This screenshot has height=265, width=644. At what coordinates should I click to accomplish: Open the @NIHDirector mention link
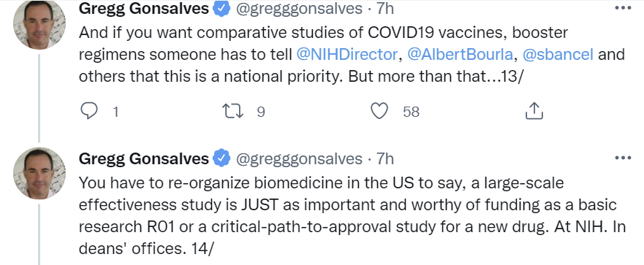(346, 55)
